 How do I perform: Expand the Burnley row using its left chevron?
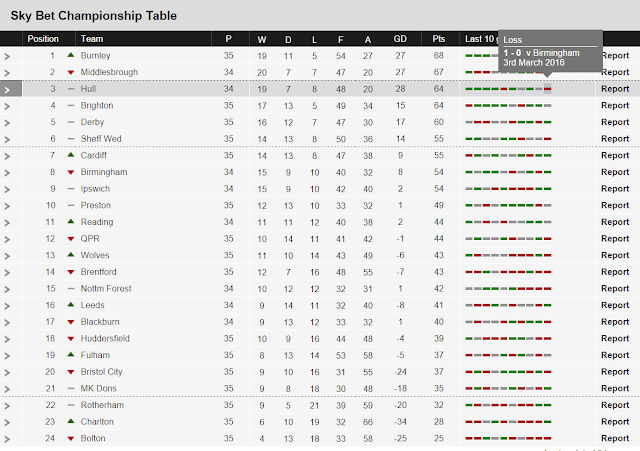(8, 56)
